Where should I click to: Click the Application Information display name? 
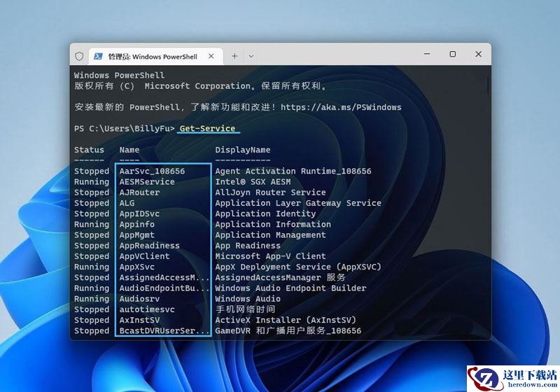click(x=273, y=225)
